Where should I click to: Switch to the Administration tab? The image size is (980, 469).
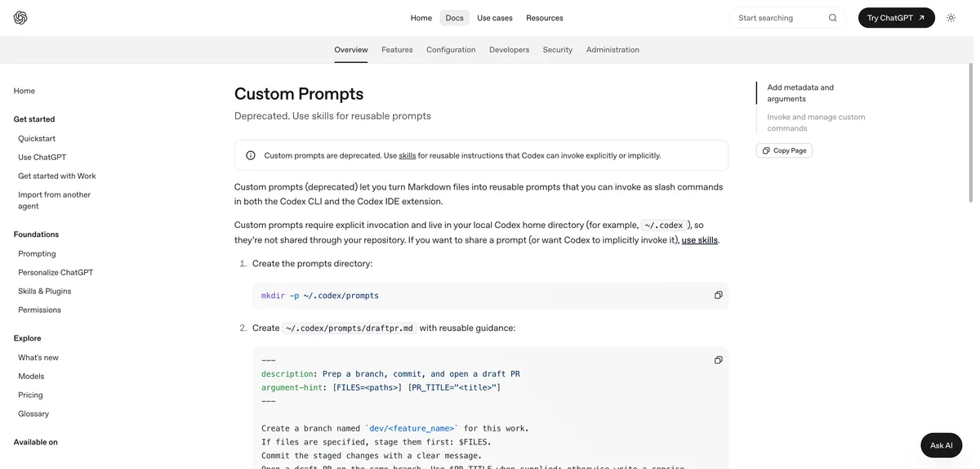612,50
